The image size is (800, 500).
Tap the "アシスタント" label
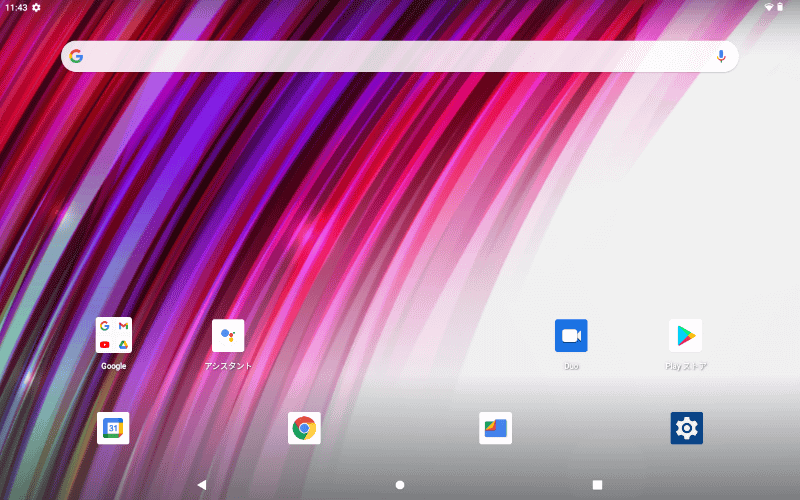pos(228,366)
